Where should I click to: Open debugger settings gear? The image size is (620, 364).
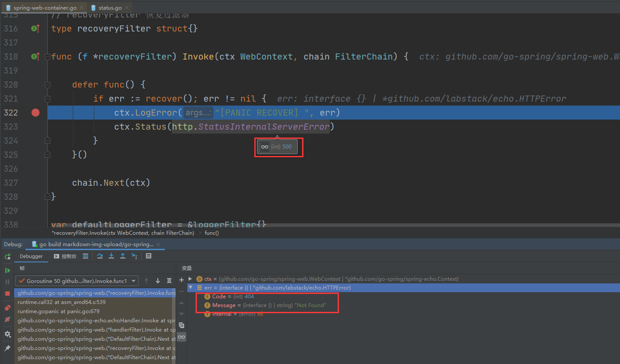[7, 334]
